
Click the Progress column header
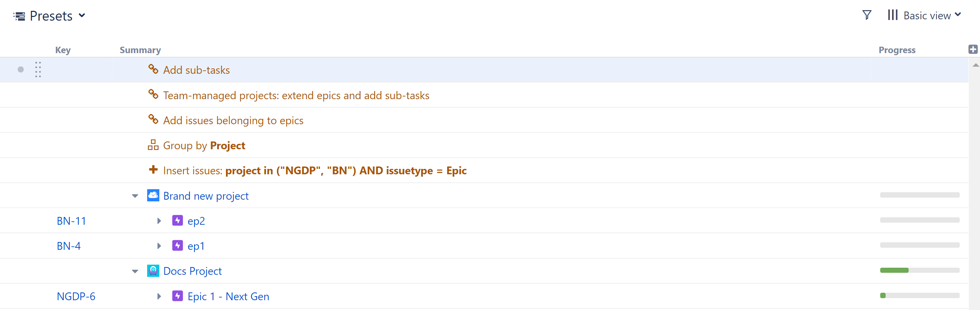click(897, 50)
